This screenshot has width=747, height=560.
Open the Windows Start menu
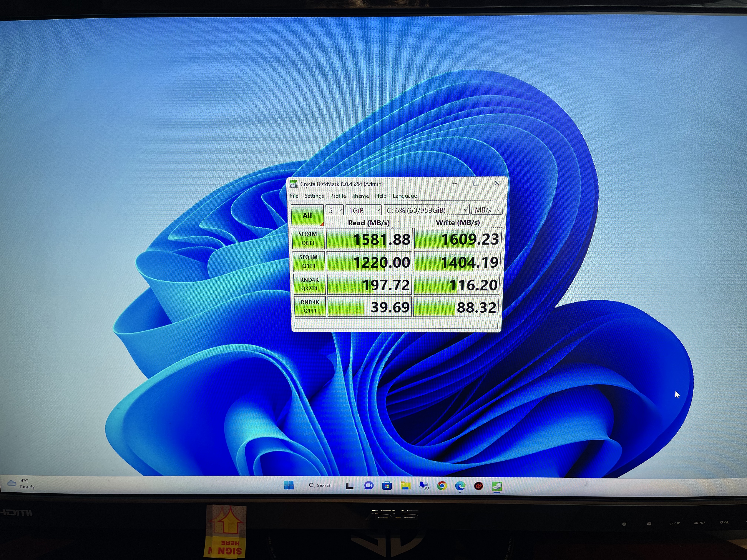(289, 485)
